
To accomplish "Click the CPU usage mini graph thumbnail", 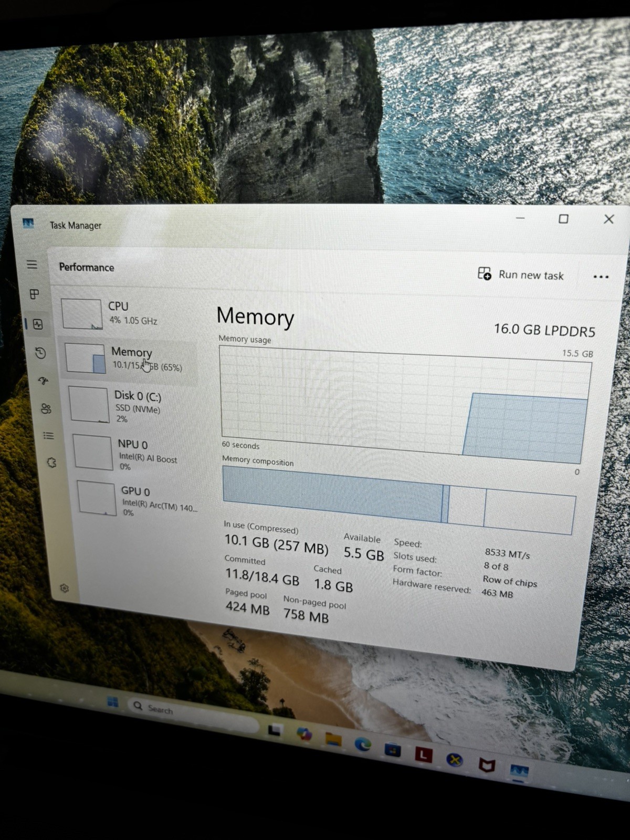I will click(x=82, y=314).
